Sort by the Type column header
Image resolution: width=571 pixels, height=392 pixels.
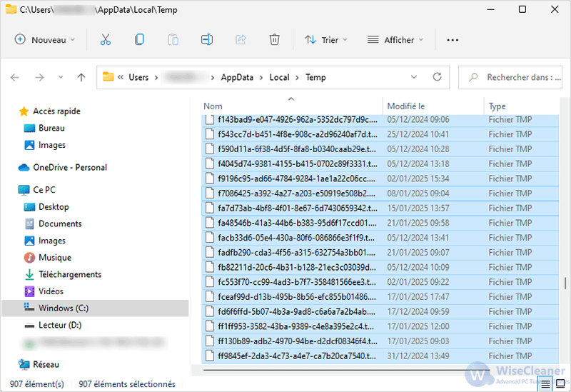click(522, 106)
